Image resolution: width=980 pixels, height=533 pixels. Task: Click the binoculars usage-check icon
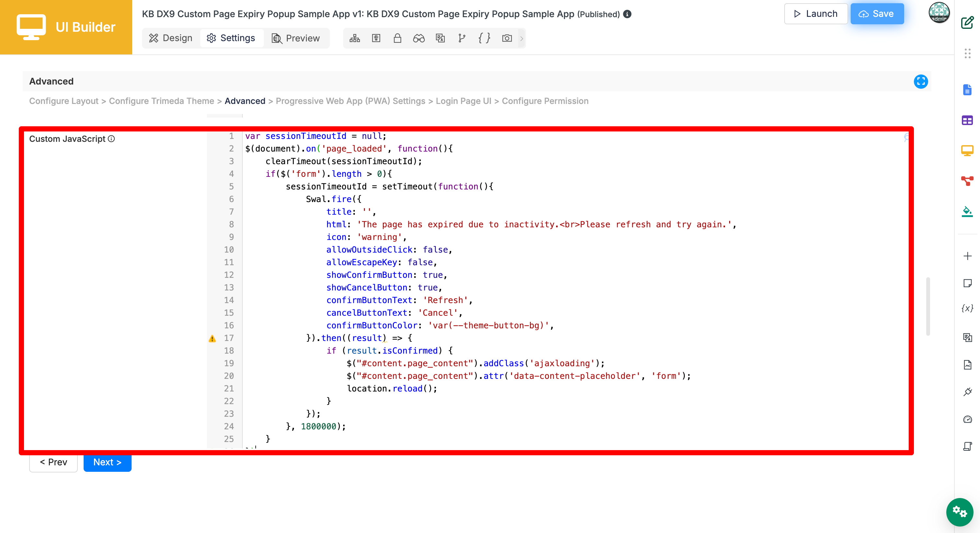(x=418, y=39)
